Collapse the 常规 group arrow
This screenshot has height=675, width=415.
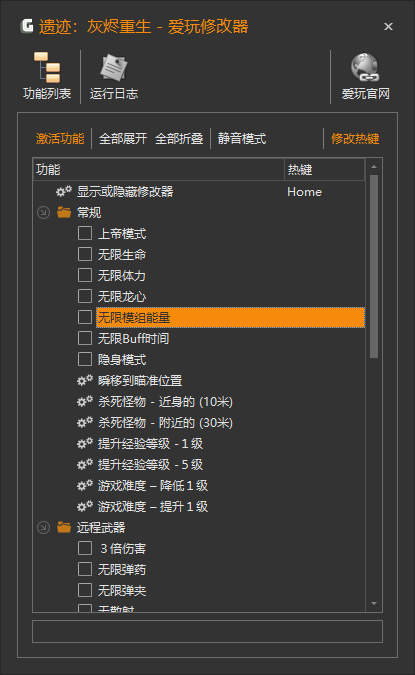(x=43, y=212)
